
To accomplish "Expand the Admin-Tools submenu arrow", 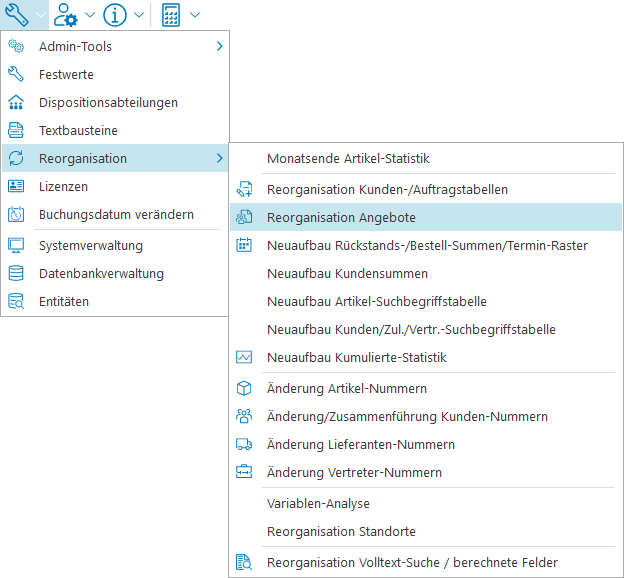I will (219, 46).
